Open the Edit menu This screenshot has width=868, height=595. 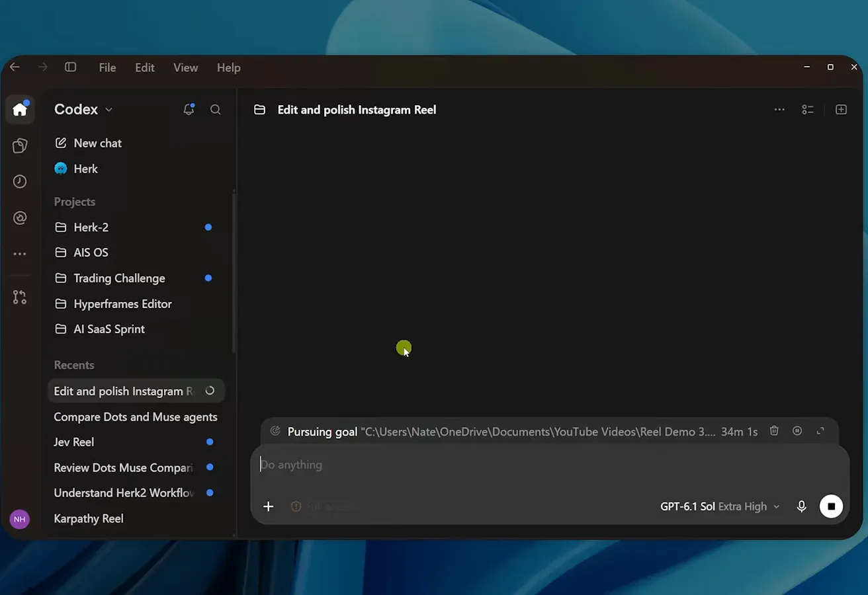pyautogui.click(x=145, y=67)
